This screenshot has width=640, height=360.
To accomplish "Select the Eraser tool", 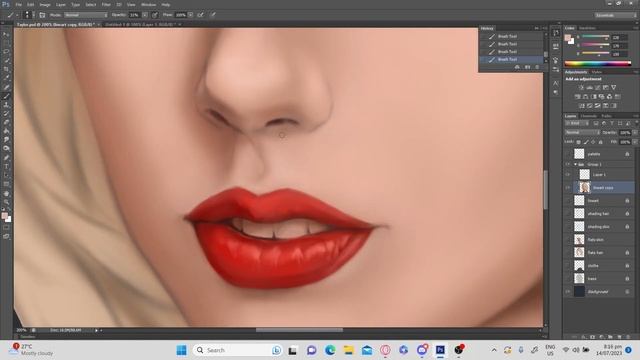I will (x=6, y=122).
